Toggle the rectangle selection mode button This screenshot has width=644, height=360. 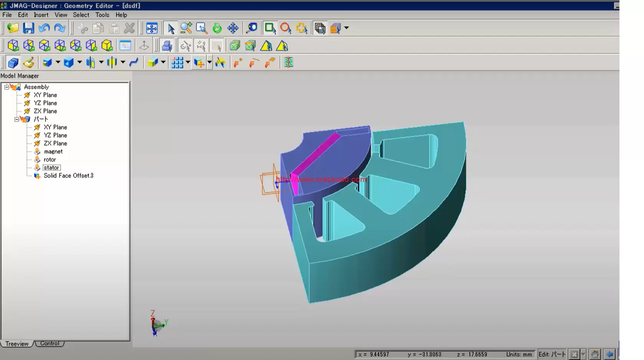coord(270,28)
